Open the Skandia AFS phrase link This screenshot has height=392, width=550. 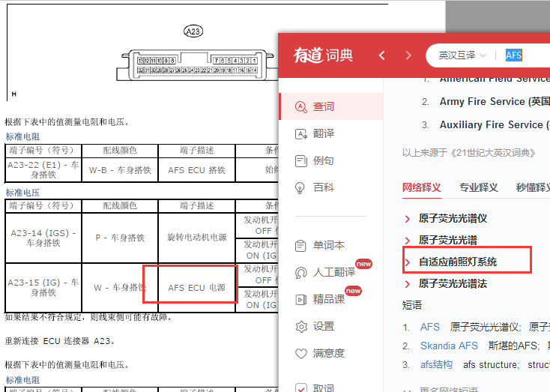pos(449,346)
